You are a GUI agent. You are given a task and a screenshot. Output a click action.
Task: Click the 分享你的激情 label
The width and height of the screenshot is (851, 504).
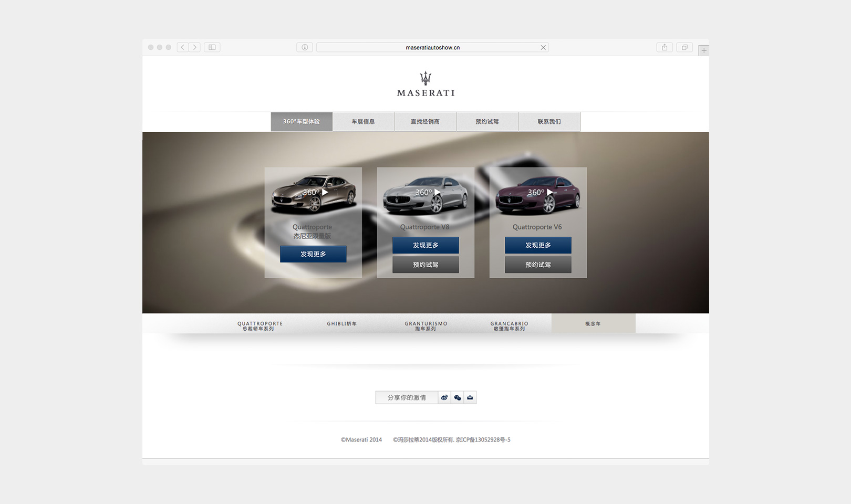tap(407, 397)
